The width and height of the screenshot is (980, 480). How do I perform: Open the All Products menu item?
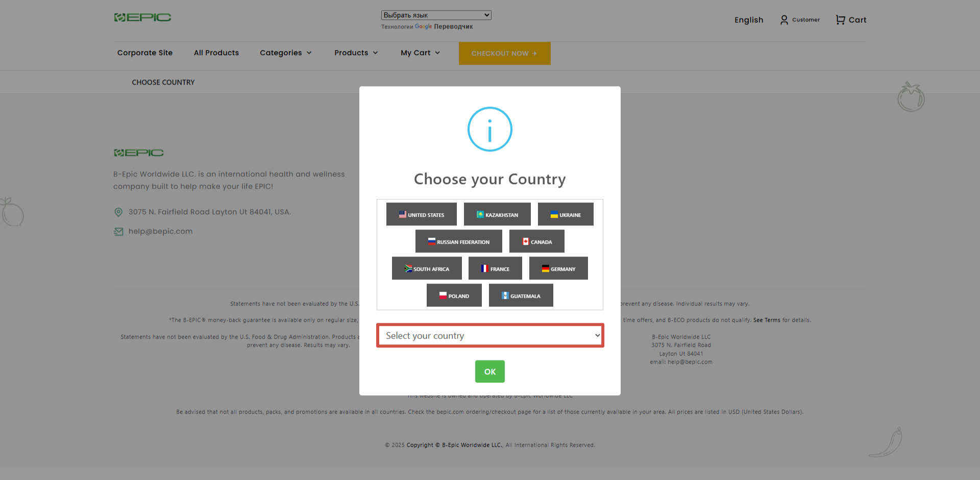(x=216, y=53)
